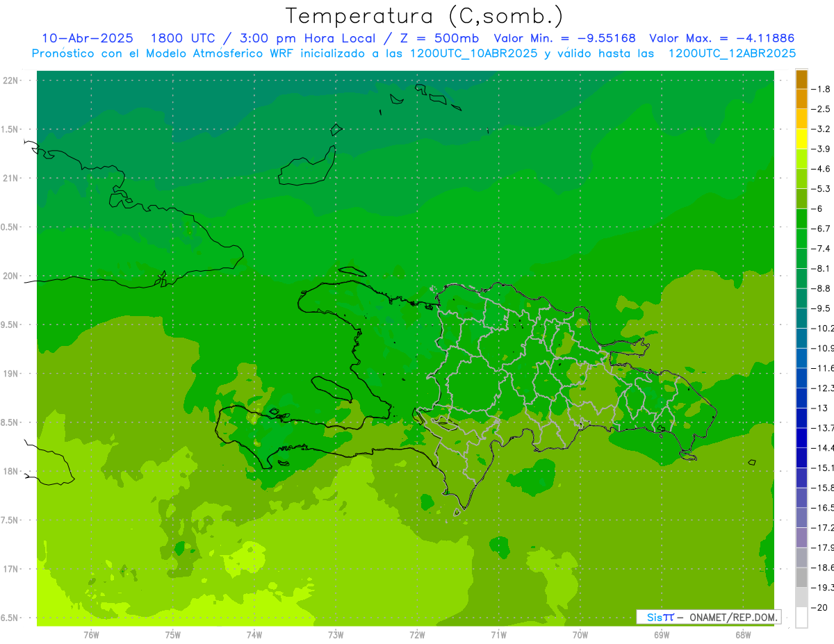This screenshot has width=834, height=644.
Task: Click the "-7.4" color scale label
Action: click(822, 248)
